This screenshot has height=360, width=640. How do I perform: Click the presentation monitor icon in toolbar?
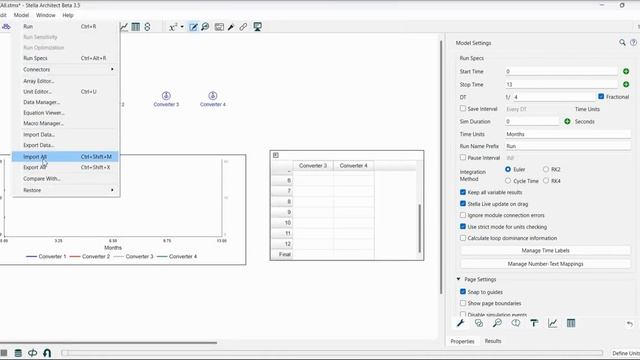pyautogui.click(x=258, y=27)
